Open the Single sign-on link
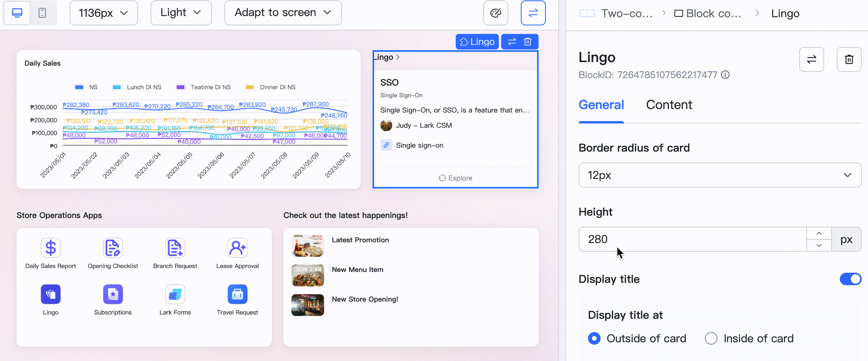 tap(419, 145)
